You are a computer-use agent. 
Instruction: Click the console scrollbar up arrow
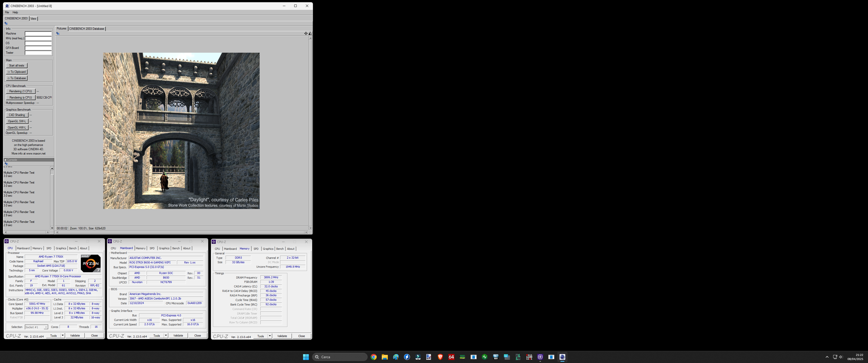pyautogui.click(x=52, y=168)
